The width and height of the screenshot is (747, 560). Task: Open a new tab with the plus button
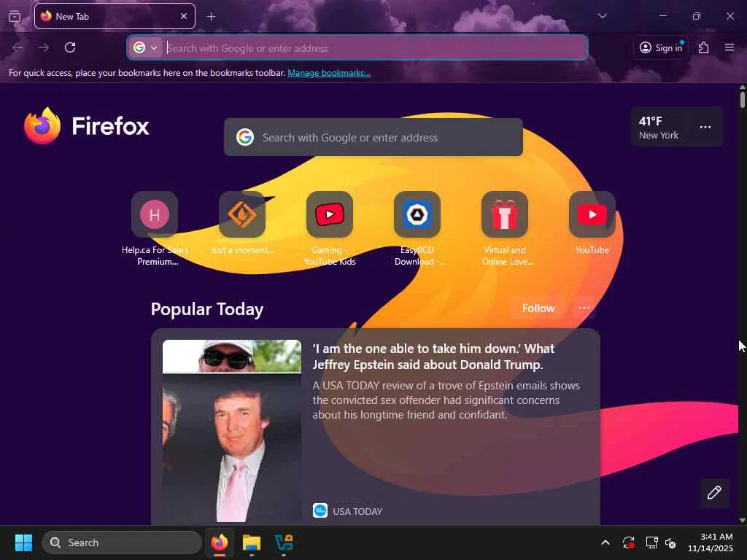point(211,17)
